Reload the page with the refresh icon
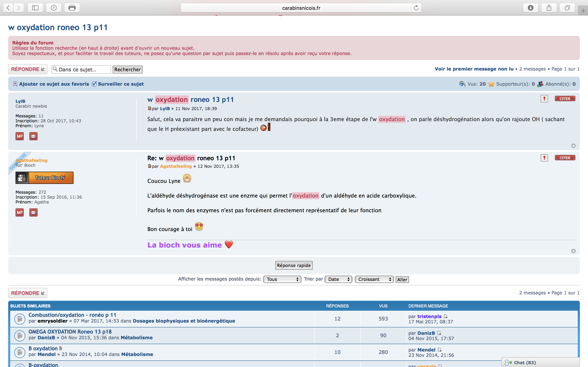Screen dimensions: 588x367 (x=416, y=8)
